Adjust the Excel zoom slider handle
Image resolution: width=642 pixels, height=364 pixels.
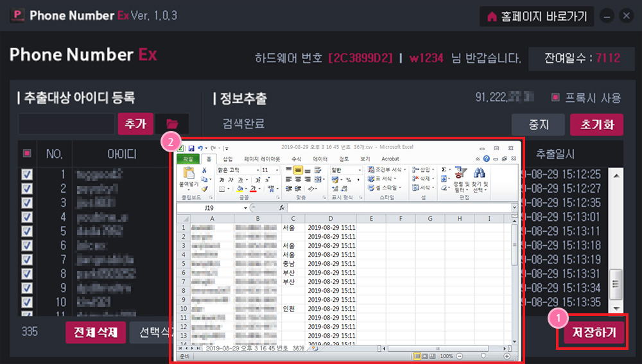[483, 356]
